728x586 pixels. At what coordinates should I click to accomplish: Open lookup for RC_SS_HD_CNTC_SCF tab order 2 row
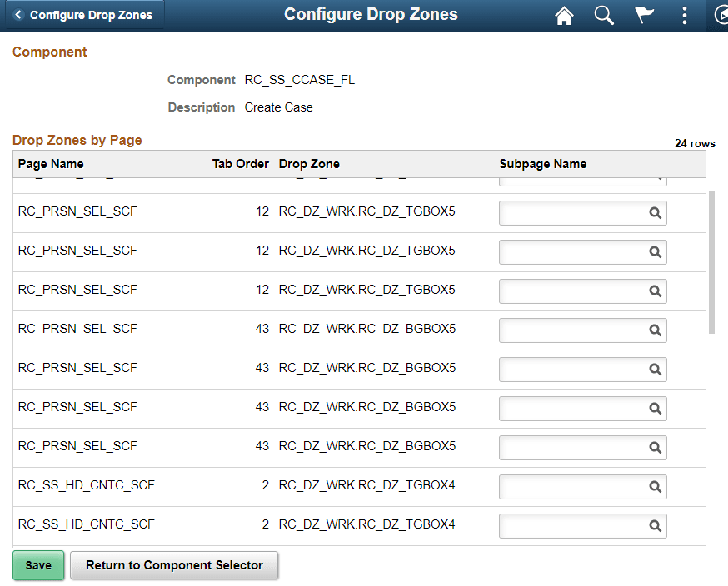click(x=653, y=487)
